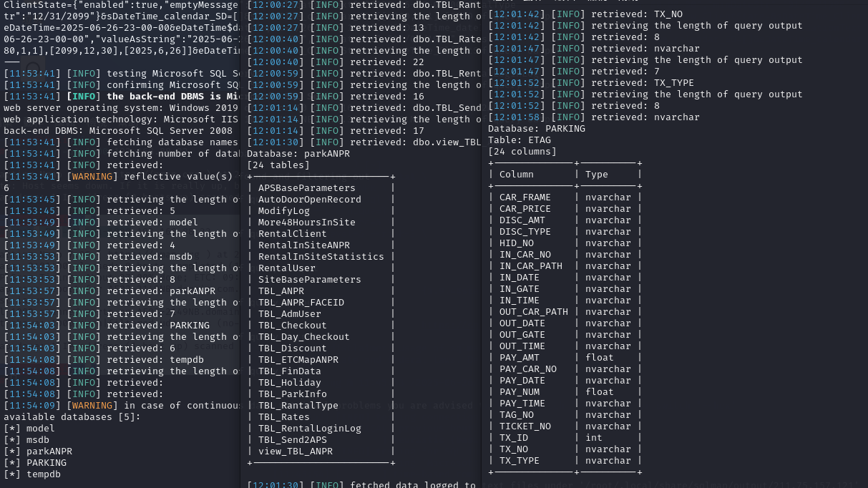This screenshot has height=488, width=868.
Task: Select '[*] PARKING' database entry
Action: [35, 463]
